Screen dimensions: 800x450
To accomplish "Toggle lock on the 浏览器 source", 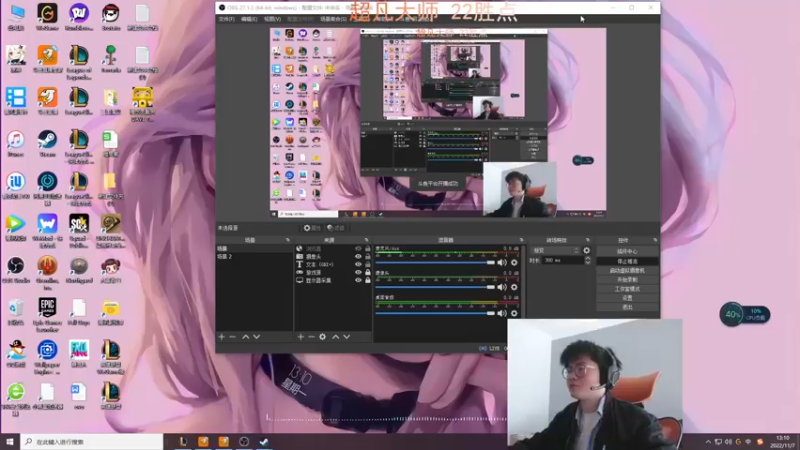I will pyautogui.click(x=367, y=249).
